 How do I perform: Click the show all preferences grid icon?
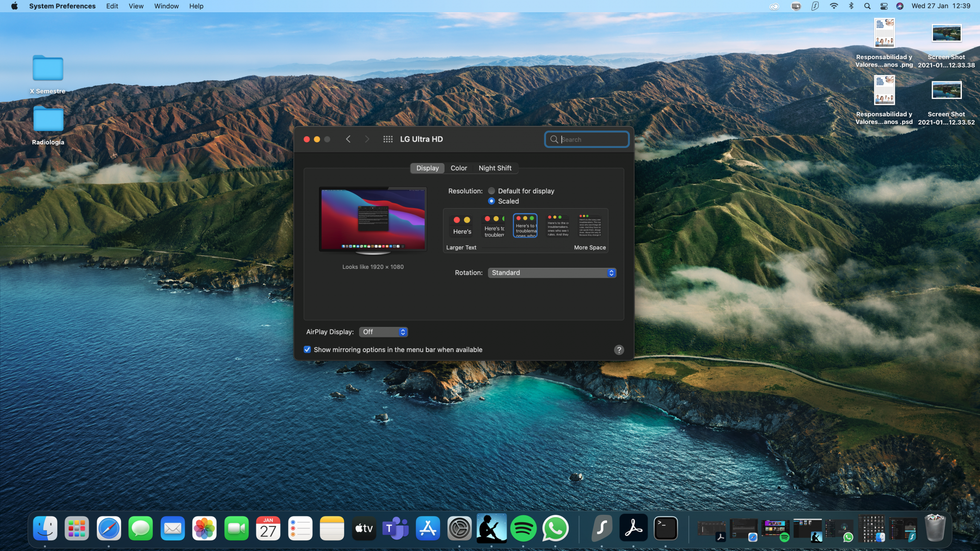[x=388, y=139]
